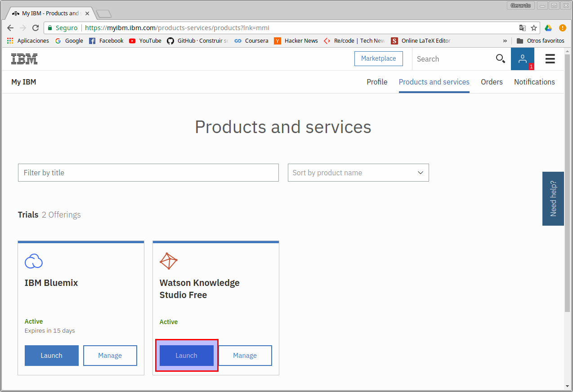Reload the page with refresh icon
Image resolution: width=573 pixels, height=392 pixels.
36,28
